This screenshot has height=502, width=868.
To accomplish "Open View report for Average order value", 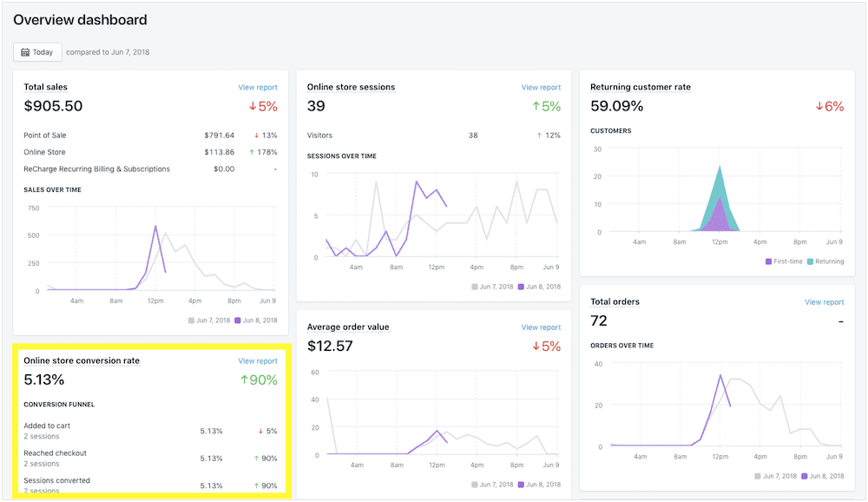I will pos(541,327).
